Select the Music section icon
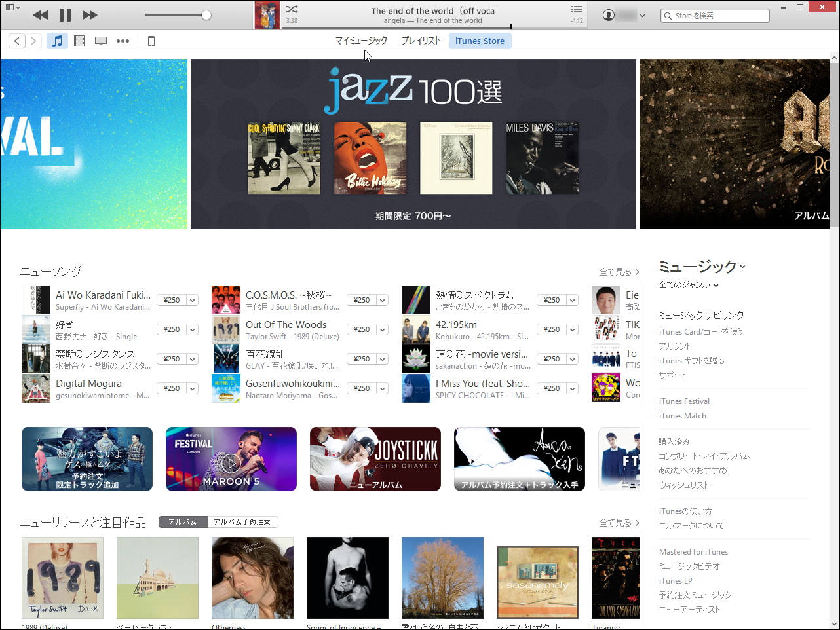Image resolution: width=840 pixels, height=630 pixels. point(57,41)
